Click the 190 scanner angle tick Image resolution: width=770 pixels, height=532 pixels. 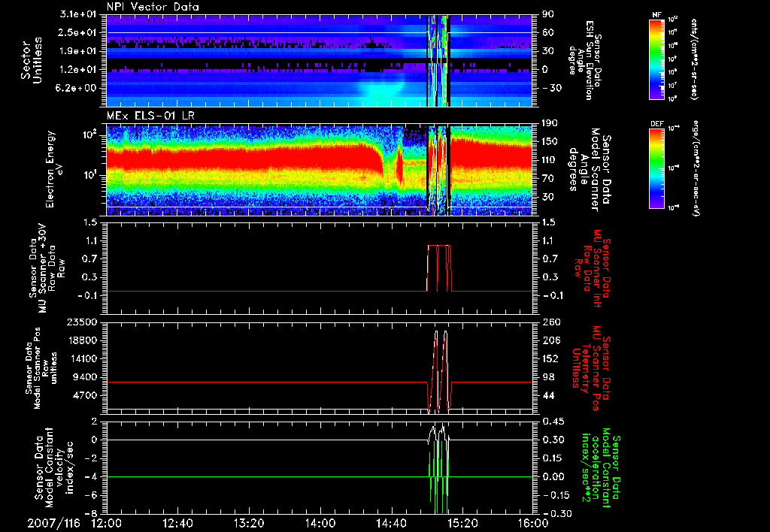548,123
